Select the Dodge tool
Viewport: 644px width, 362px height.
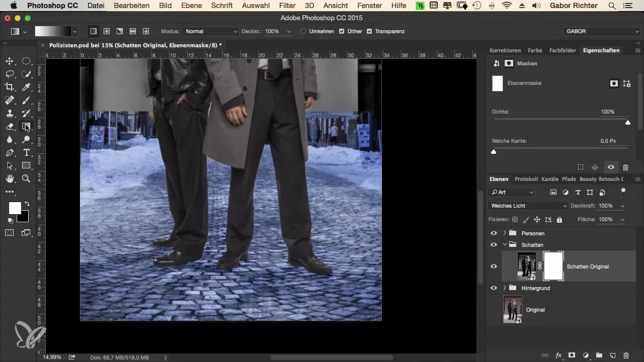pos(26,140)
